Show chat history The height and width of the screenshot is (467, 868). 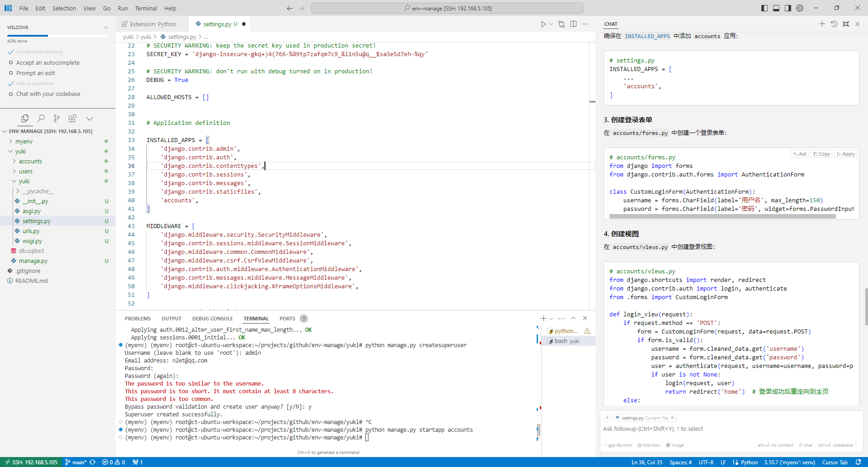834,24
